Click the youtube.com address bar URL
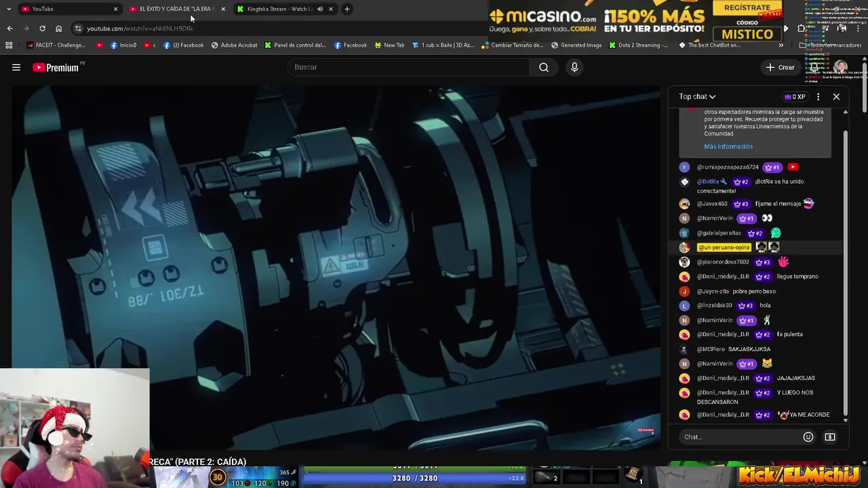 pyautogui.click(x=140, y=28)
